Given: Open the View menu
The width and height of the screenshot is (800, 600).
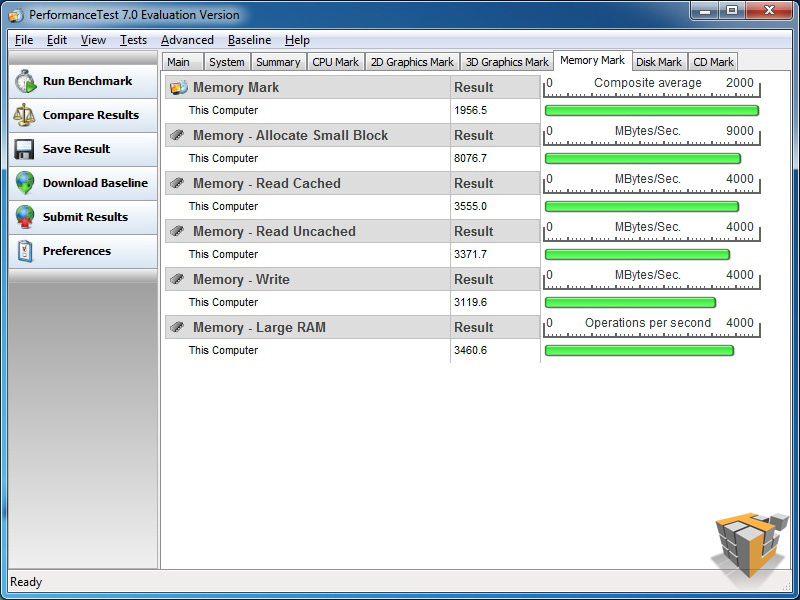Looking at the screenshot, I should pos(93,40).
